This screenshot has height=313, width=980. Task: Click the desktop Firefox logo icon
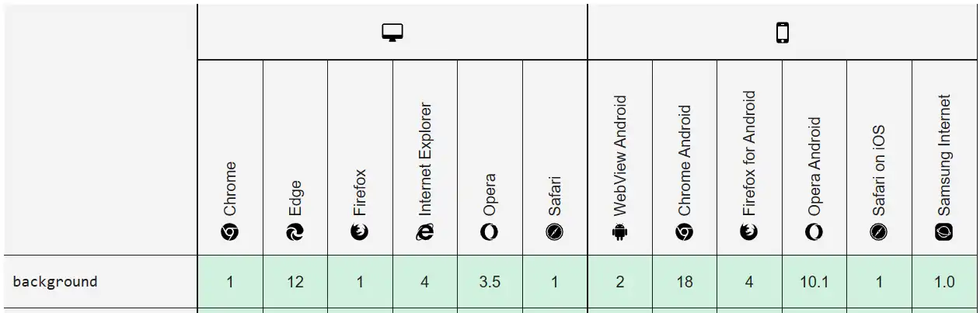[x=360, y=231]
